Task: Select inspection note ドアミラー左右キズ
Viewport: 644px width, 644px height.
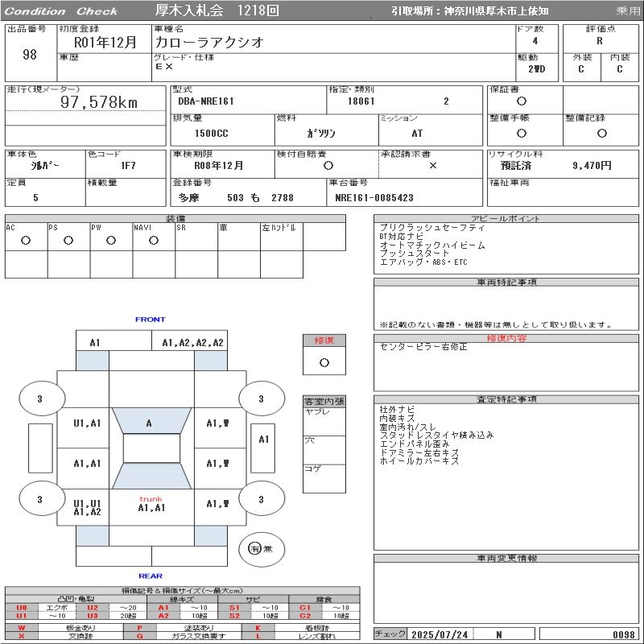Action: point(419,452)
